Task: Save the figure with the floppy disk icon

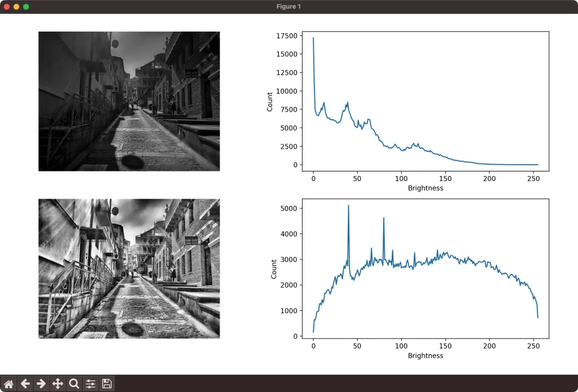Action: tap(107, 384)
